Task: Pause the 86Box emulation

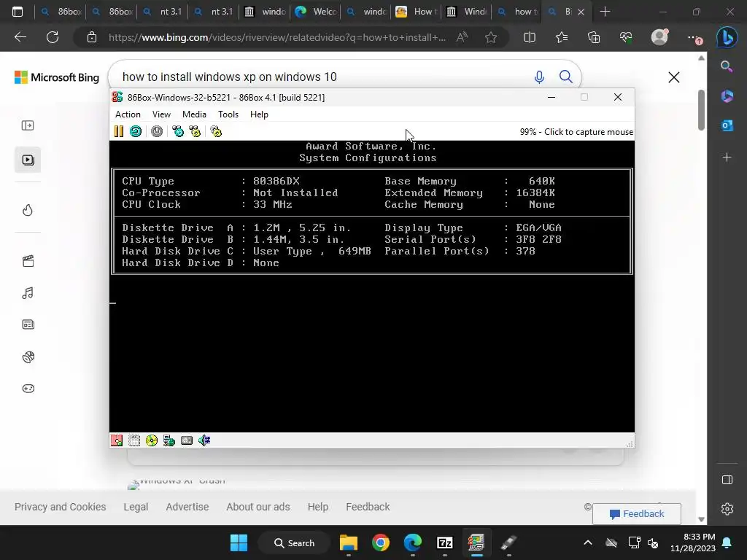Action: click(x=119, y=131)
